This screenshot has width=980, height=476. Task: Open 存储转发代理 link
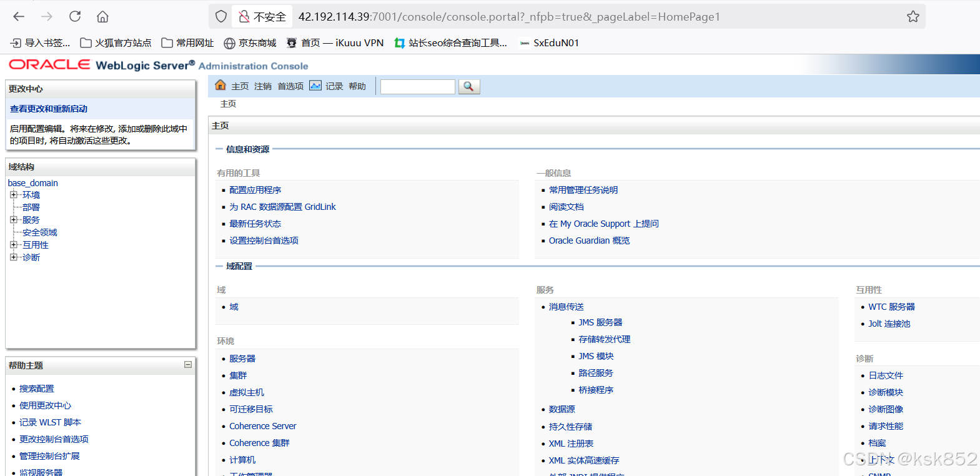click(x=605, y=339)
